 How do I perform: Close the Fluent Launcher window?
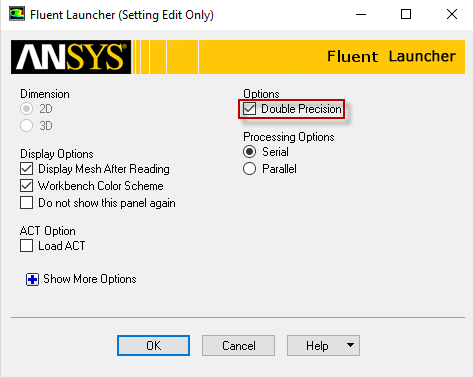tap(452, 14)
